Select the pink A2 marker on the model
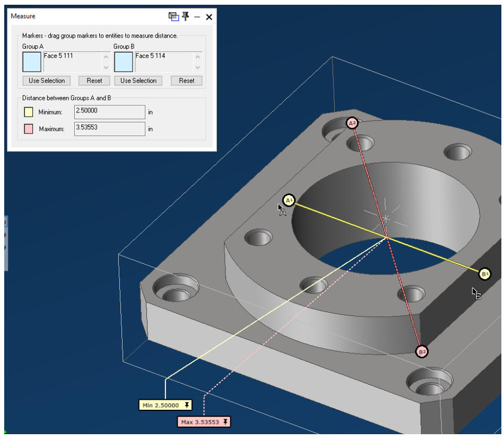The height and width of the screenshot is (440, 504). [x=352, y=123]
